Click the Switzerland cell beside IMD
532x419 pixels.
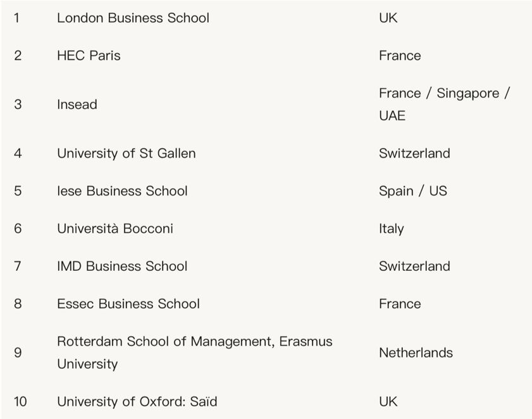pos(414,266)
